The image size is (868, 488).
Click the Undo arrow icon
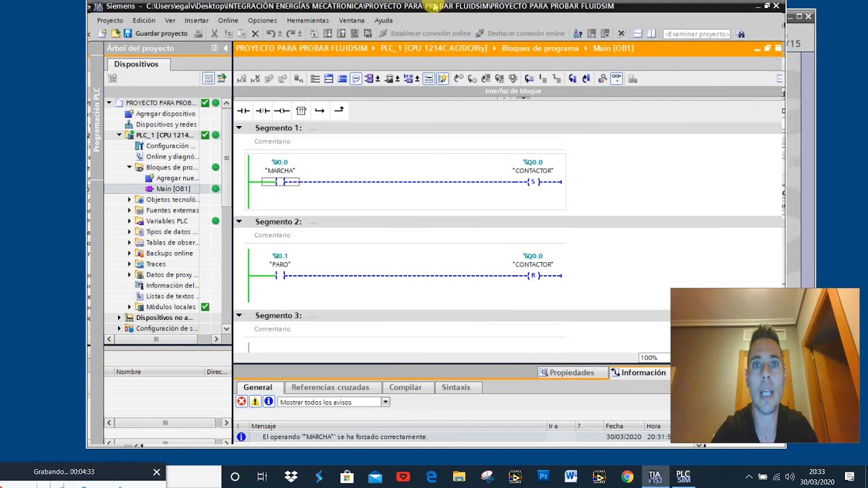[270, 33]
